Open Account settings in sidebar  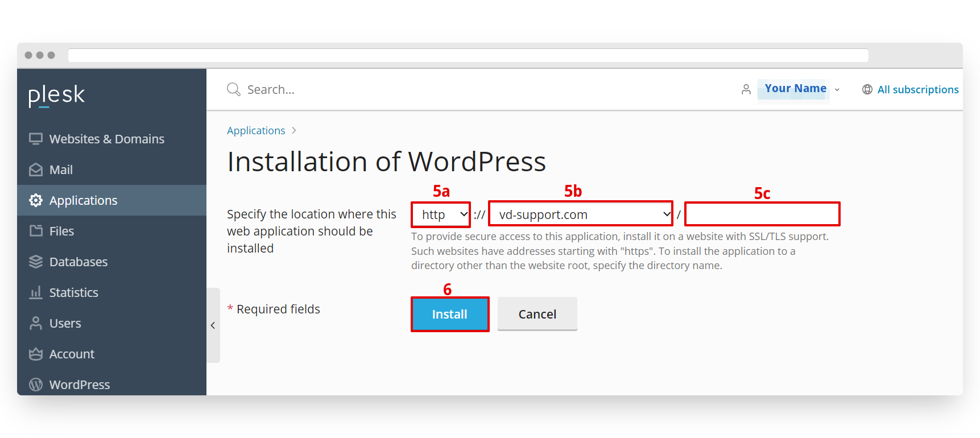click(x=111, y=354)
